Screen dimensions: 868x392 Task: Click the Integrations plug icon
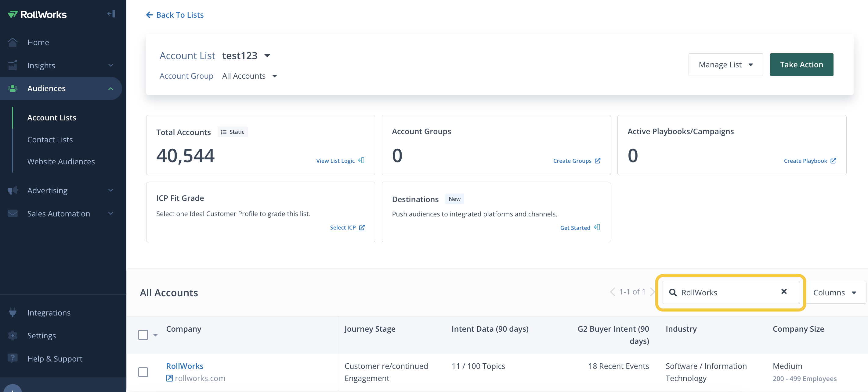click(x=13, y=312)
